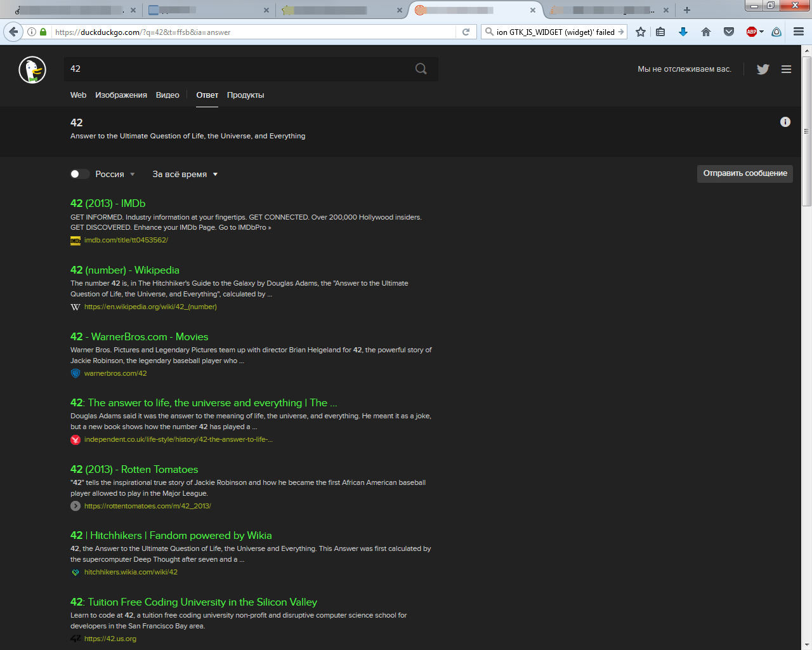The image size is (812, 650).
Task: Open the Tuition Free Coding University result
Action: pyautogui.click(x=194, y=602)
